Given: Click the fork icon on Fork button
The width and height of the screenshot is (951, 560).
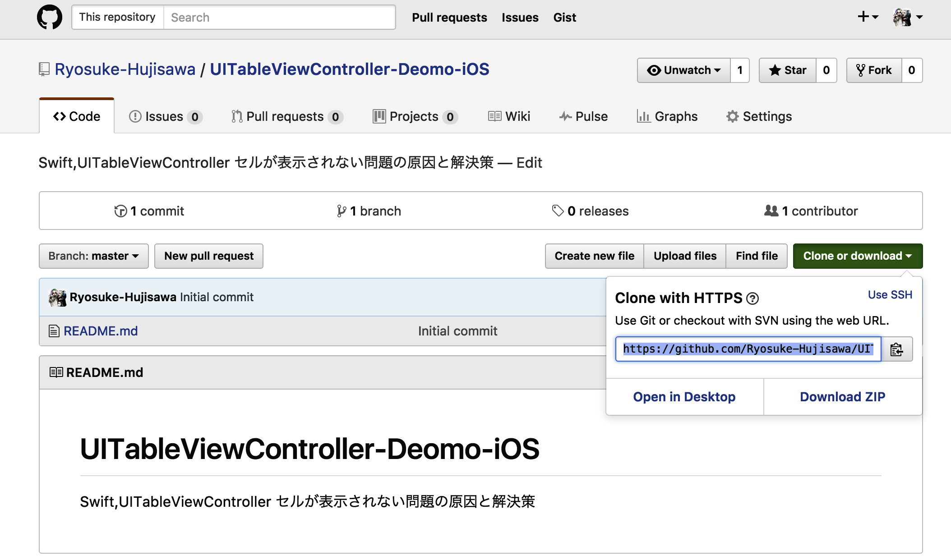Looking at the screenshot, I should (861, 70).
